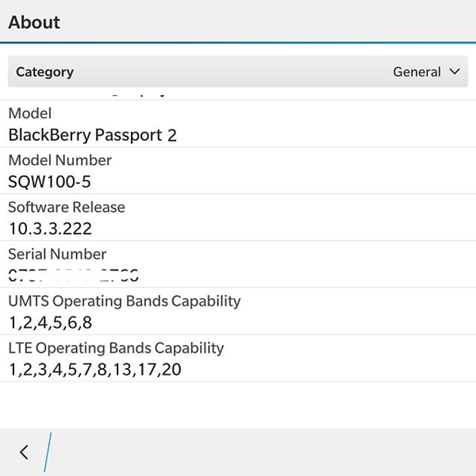Click the 'Category' label text
Image resolution: width=476 pixels, height=476 pixels.
click(44, 72)
